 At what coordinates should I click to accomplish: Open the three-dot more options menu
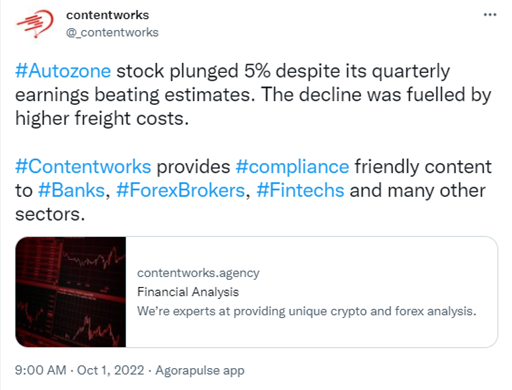click(x=490, y=15)
